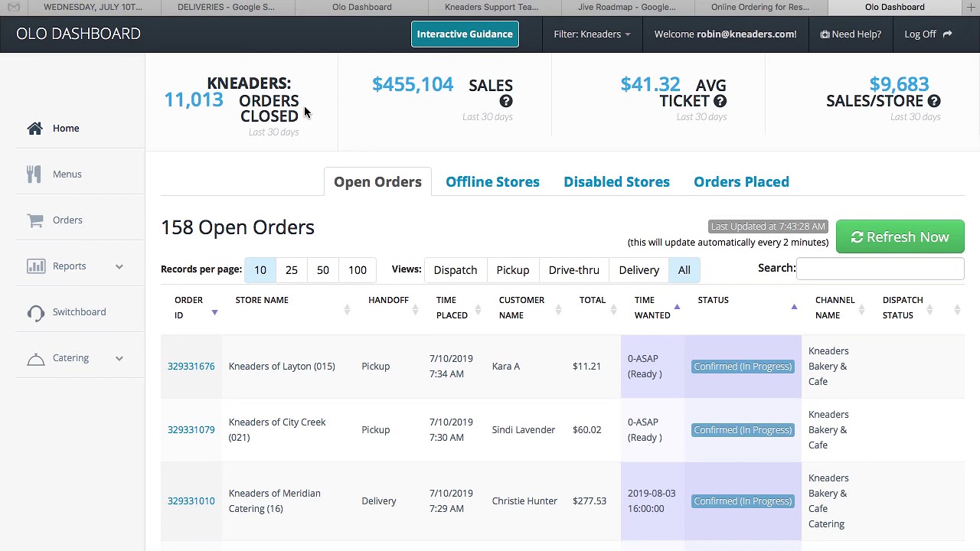980x551 pixels.
Task: Set records per page to 100
Action: point(358,270)
